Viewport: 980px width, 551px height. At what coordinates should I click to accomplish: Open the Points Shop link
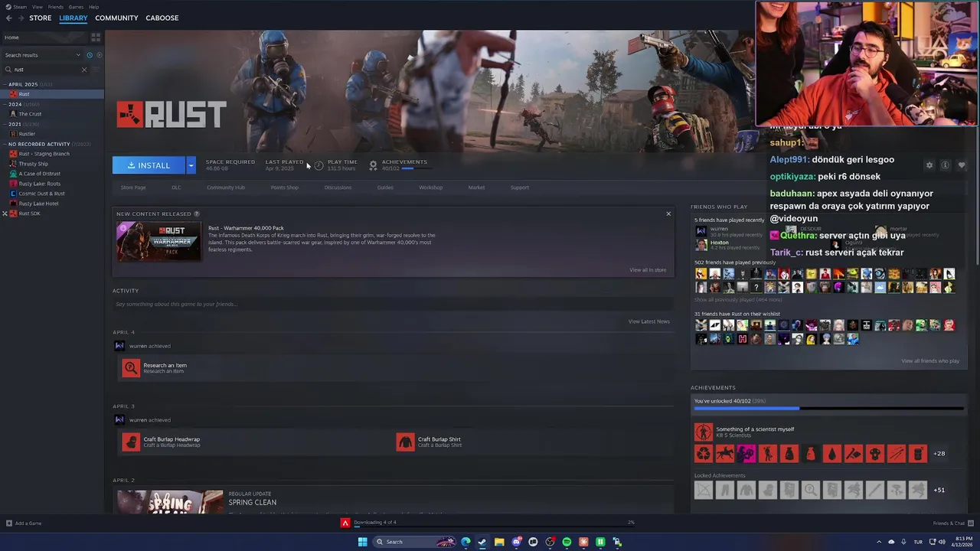[x=284, y=187]
